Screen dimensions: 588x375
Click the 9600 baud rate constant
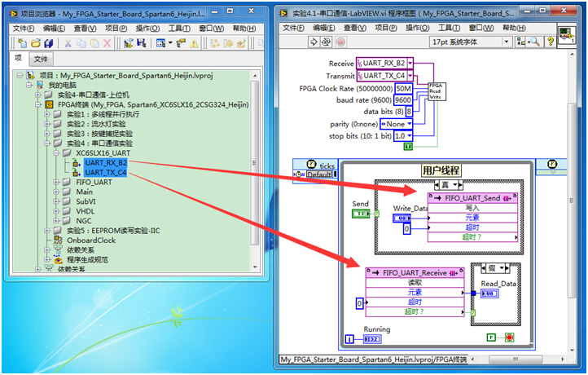[x=403, y=99]
